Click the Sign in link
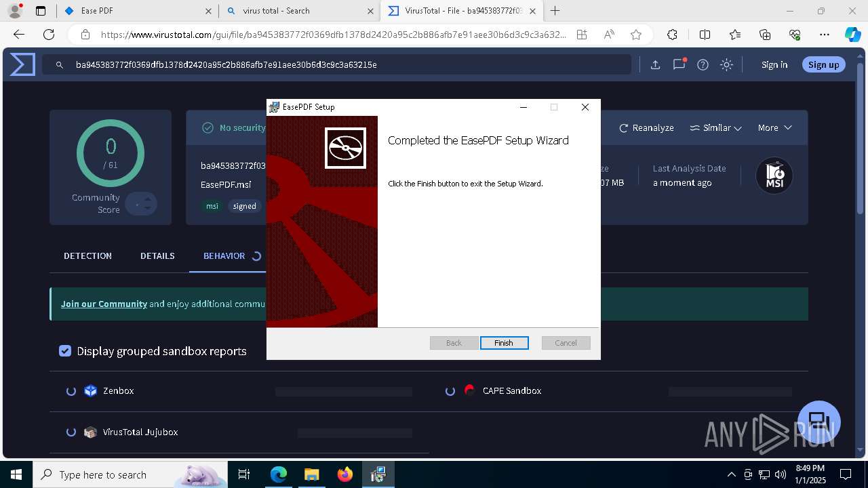The height and width of the screenshot is (488, 868). [774, 65]
